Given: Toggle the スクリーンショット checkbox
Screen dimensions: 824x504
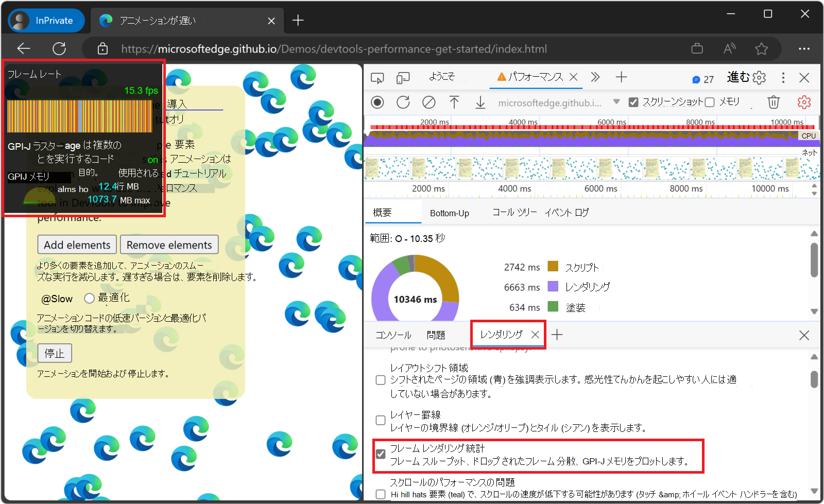Looking at the screenshot, I should click(x=633, y=102).
